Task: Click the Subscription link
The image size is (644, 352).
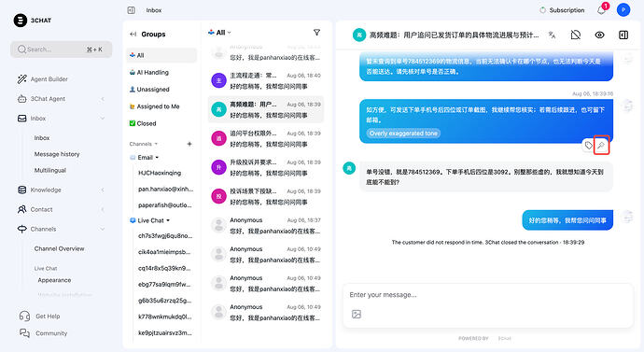Action: tap(562, 10)
